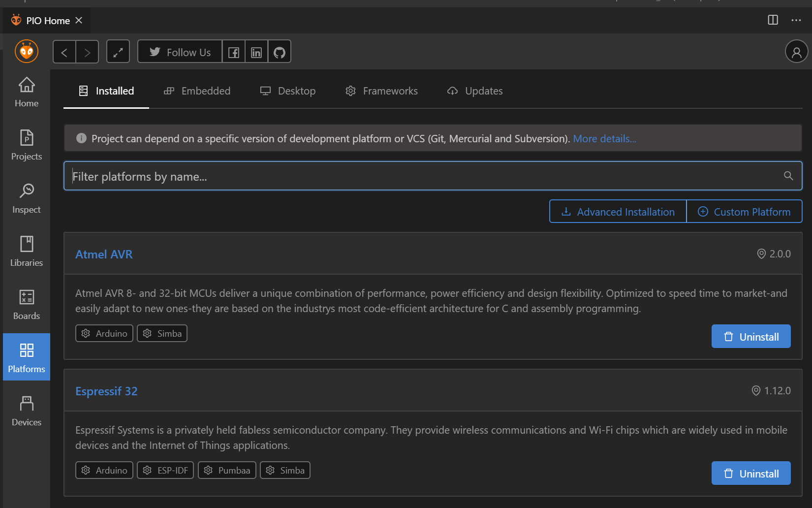The image size is (812, 508).
Task: Open the LinkedIn icon link
Action: coord(256,52)
